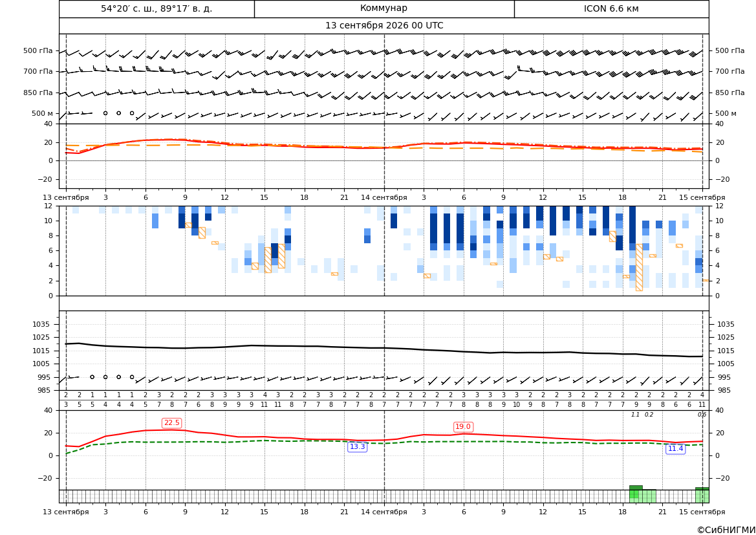Click the dark green precipitation bar near hour 18
This screenshot has height=535, width=756.
point(636,488)
